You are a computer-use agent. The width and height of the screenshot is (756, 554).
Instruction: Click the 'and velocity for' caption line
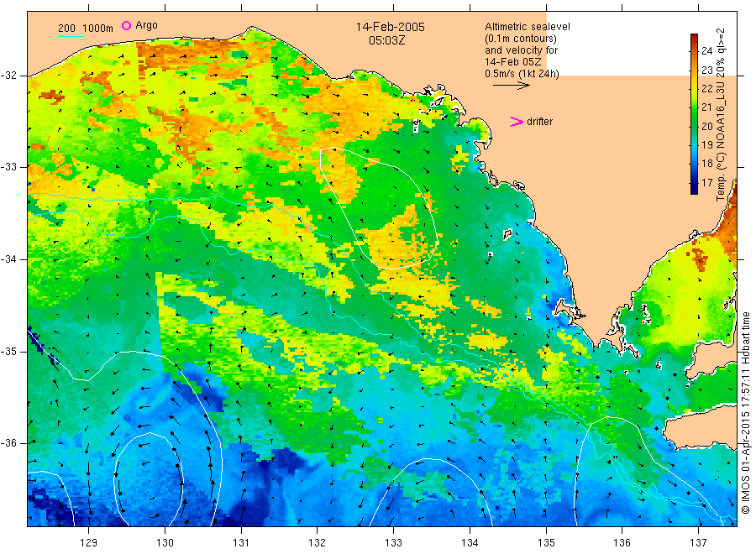(521, 50)
